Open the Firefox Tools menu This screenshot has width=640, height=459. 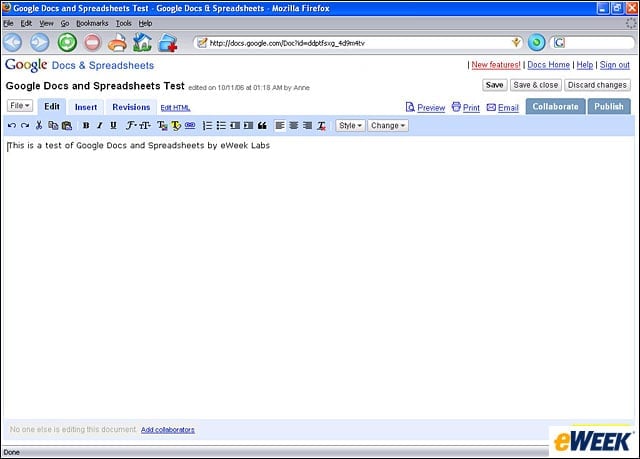click(123, 23)
